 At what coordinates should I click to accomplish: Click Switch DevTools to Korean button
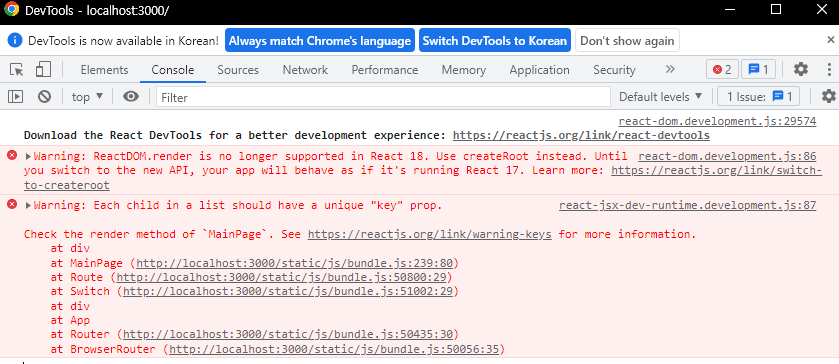(x=494, y=41)
